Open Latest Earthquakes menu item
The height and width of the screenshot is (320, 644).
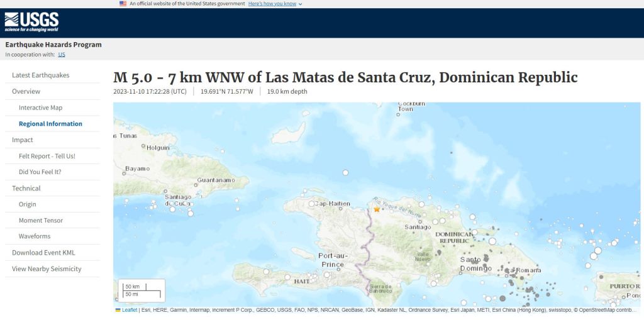(41, 75)
